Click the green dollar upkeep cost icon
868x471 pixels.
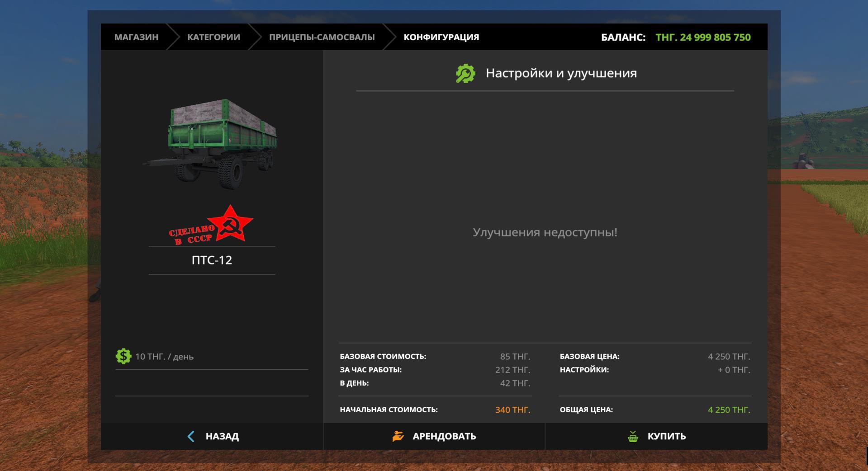coord(123,356)
